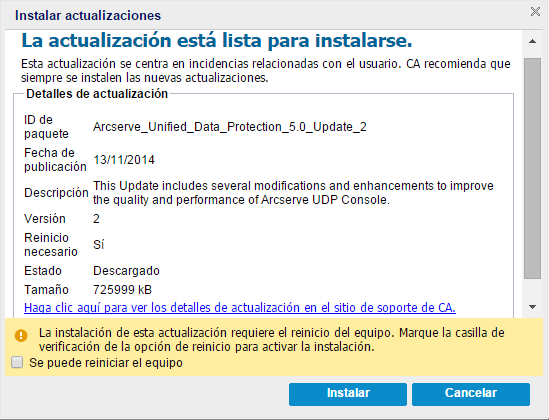Click the 'La actualización está lista' heading
This screenshot has width=549, height=420.
(217, 41)
